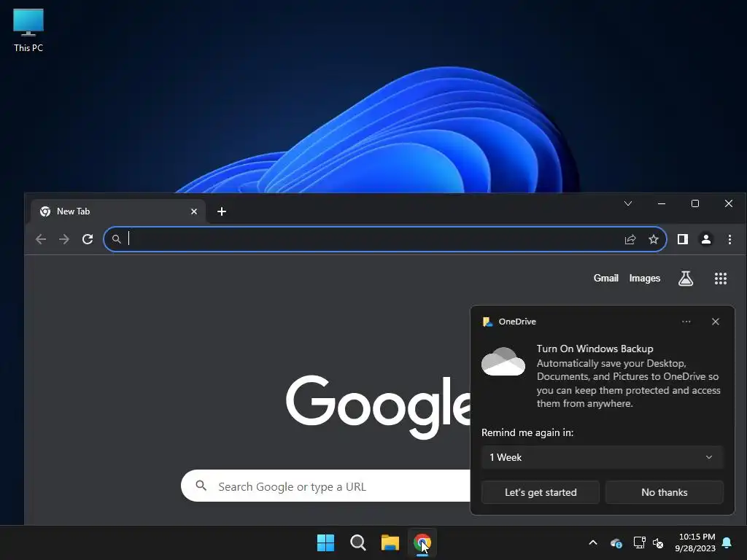
Task: Click No thanks button
Action: coord(664,492)
